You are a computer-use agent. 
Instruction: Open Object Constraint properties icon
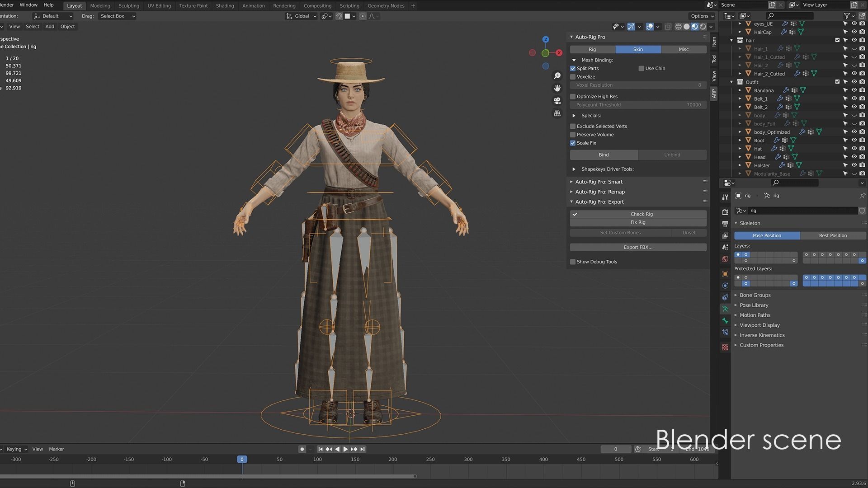point(725,297)
